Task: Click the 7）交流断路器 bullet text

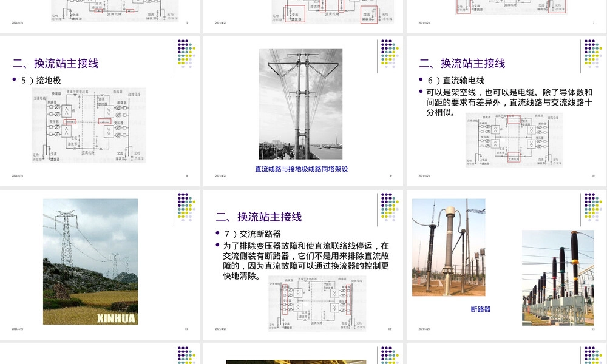Action: click(253, 234)
